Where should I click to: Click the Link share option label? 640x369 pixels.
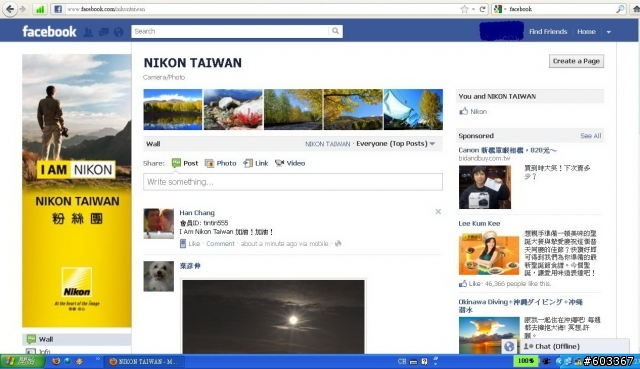[262, 163]
